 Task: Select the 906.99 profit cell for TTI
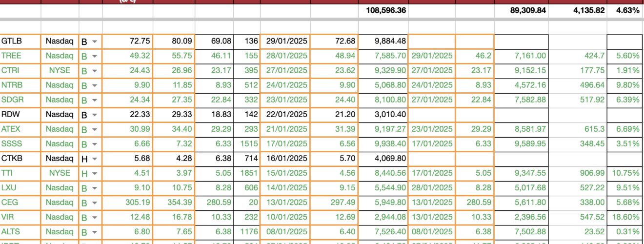[x=578, y=173]
